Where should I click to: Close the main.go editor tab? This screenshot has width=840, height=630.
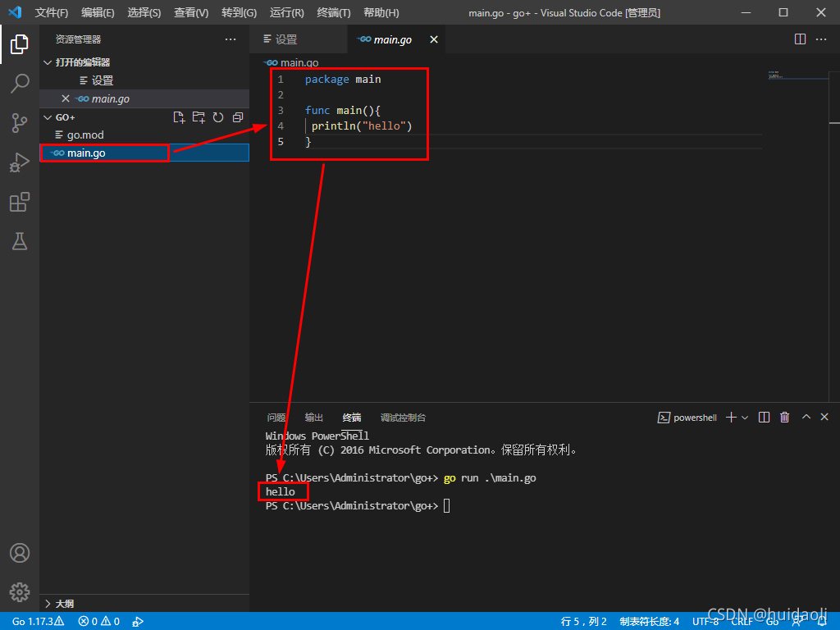tap(434, 39)
